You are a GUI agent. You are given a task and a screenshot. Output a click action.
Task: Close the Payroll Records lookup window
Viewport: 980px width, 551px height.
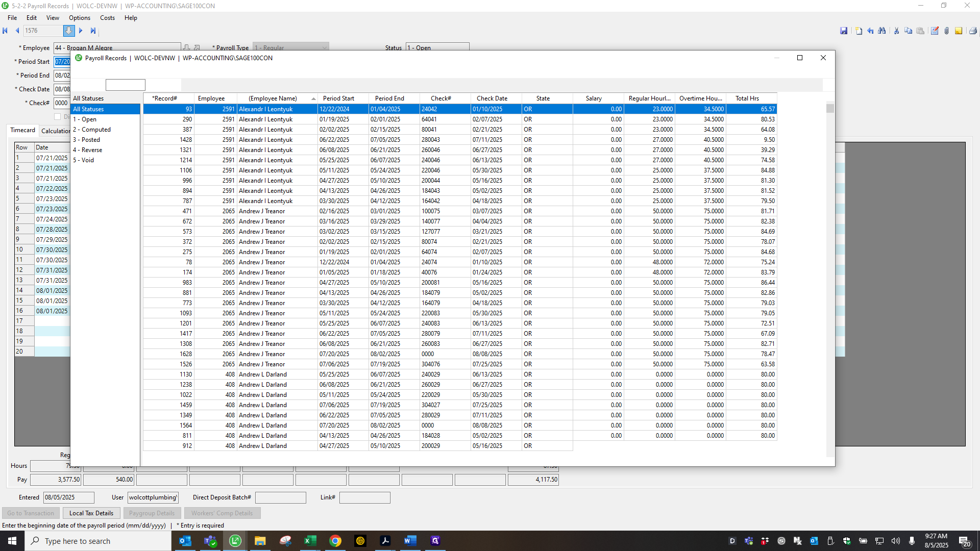[823, 58]
